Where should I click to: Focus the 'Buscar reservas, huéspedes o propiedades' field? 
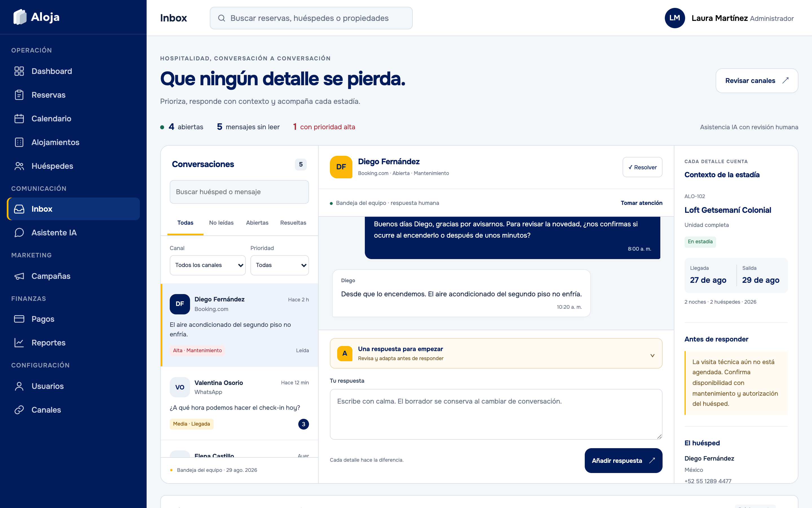tap(311, 18)
